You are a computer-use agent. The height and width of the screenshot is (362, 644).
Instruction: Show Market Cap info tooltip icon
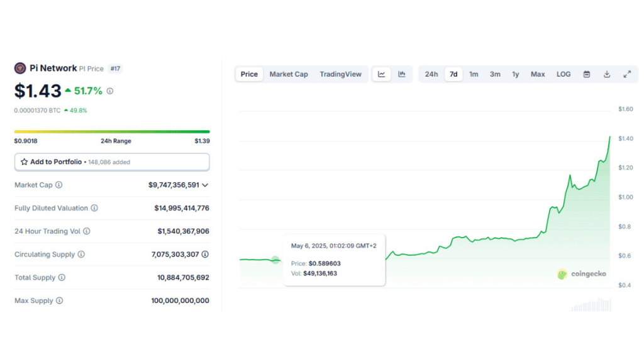point(59,185)
